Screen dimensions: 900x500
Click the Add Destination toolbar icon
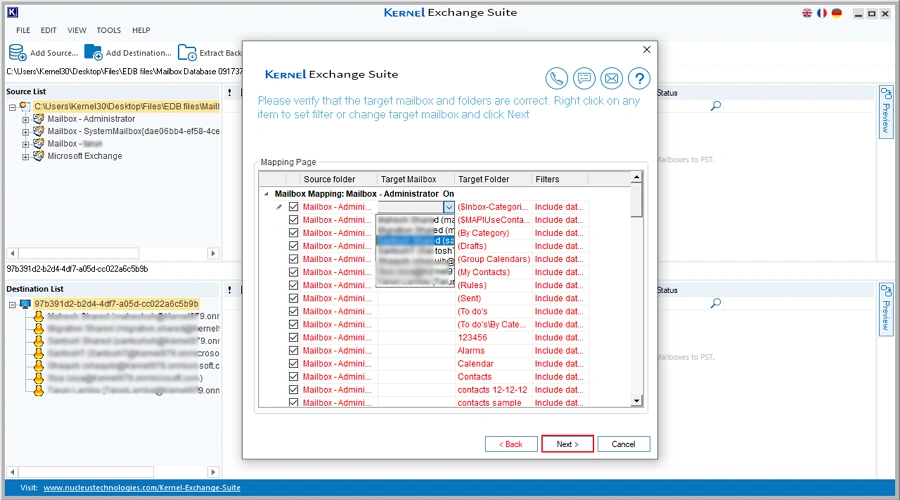[94, 52]
